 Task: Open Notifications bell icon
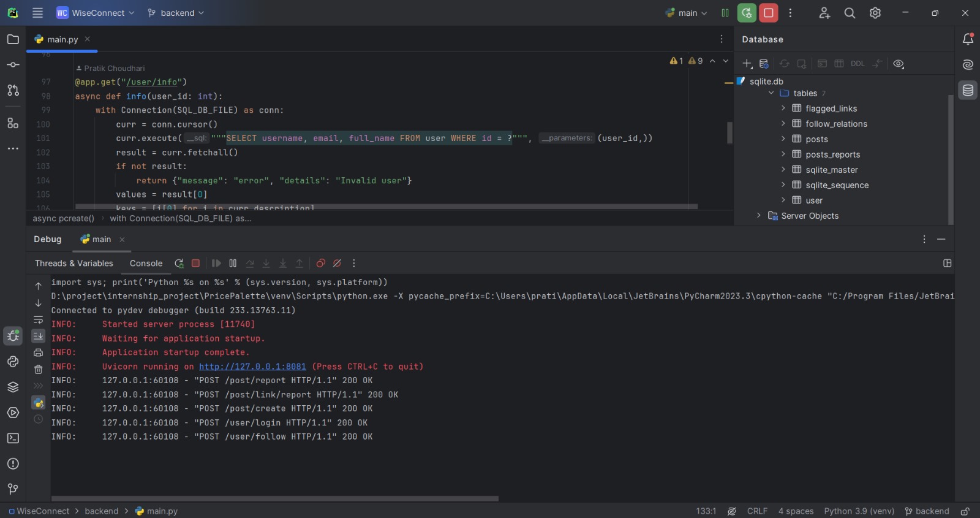pos(968,39)
